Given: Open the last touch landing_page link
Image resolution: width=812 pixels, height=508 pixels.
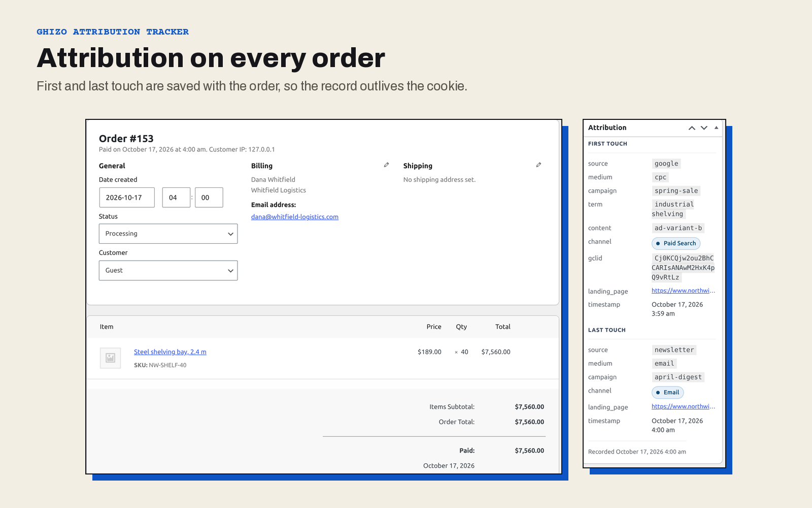Looking at the screenshot, I should [683, 406].
